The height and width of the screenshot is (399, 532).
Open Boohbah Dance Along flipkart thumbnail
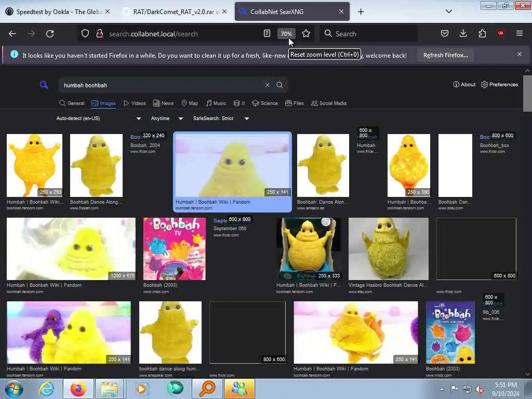pyautogui.click(x=96, y=165)
